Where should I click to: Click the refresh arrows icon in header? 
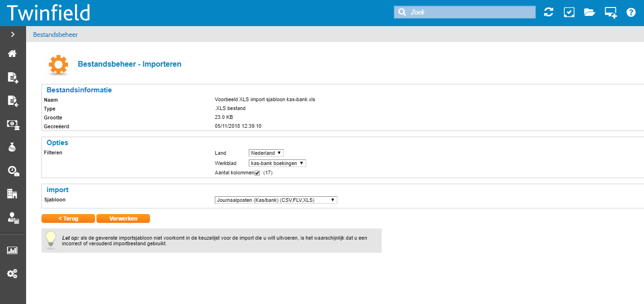[x=548, y=13]
